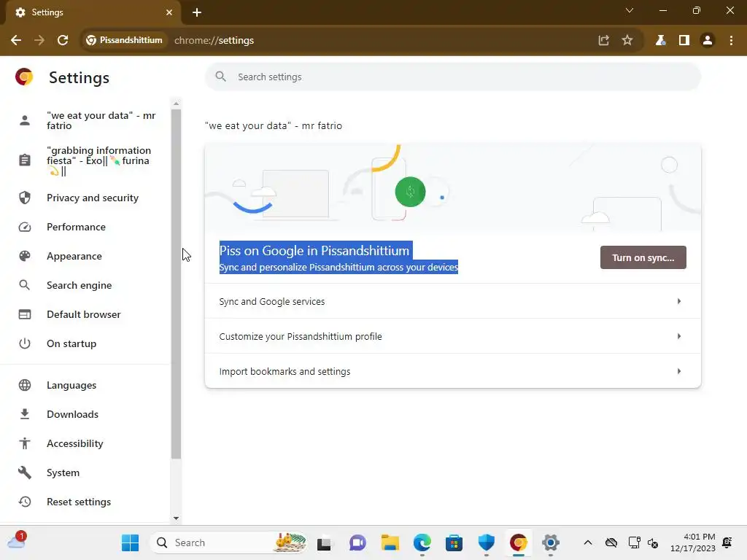This screenshot has width=747, height=560.
Task: Open Accessibility settings
Action: point(86,443)
